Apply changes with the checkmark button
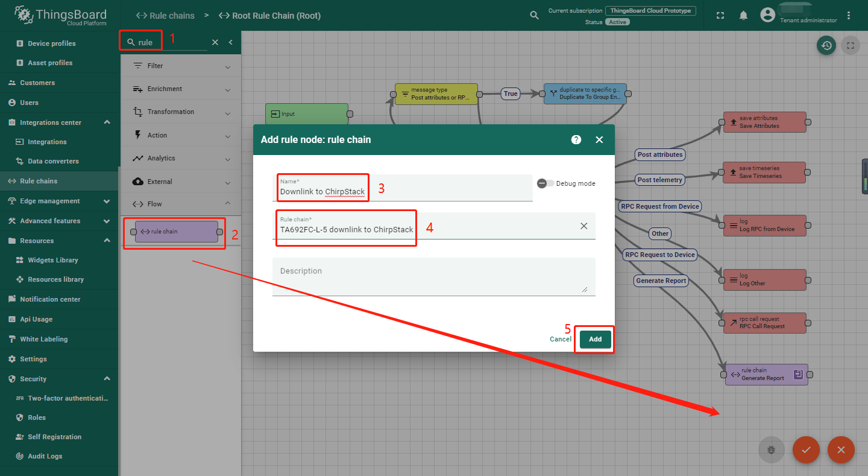 (x=806, y=449)
